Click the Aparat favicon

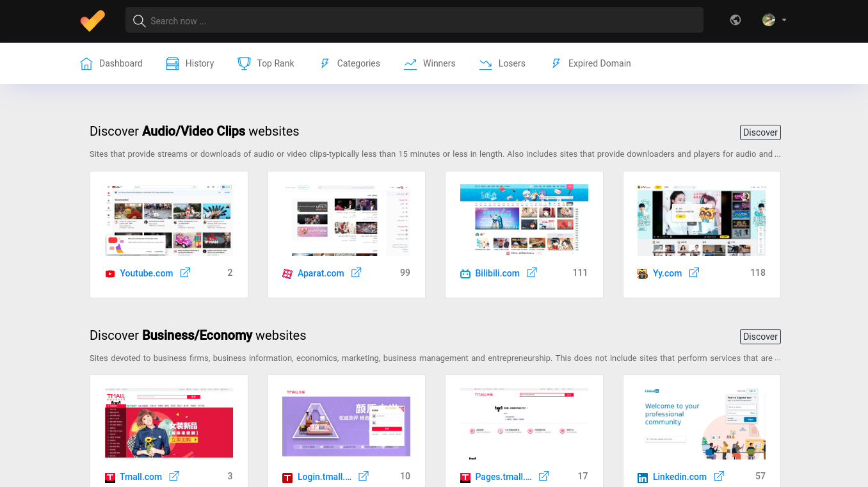(x=287, y=274)
